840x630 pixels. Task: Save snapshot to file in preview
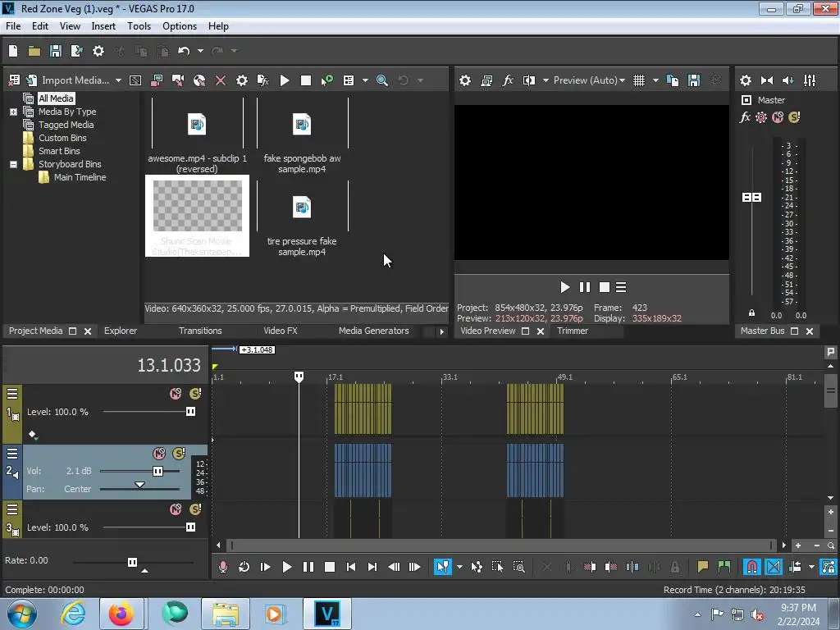[694, 80]
